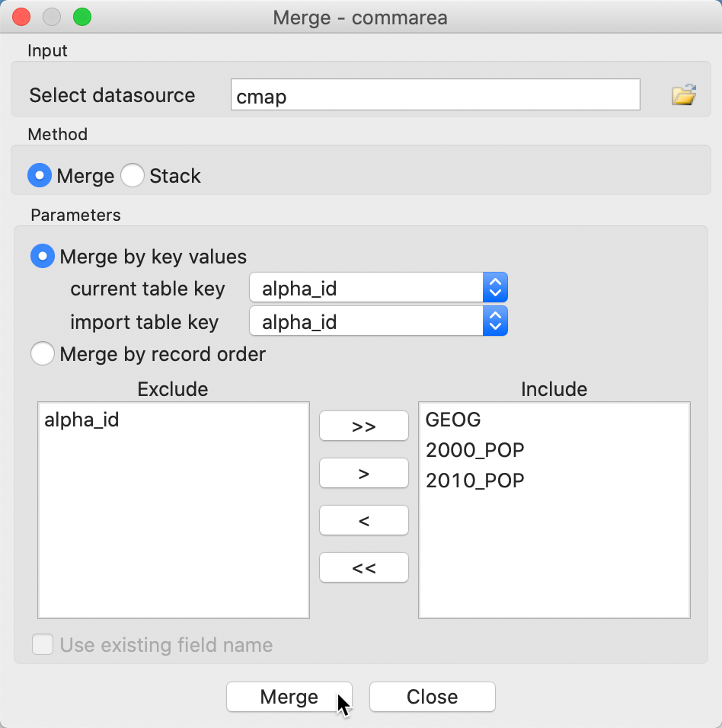Open the datasource folder browse icon
Viewport: 722px width, 728px height.
[683, 94]
